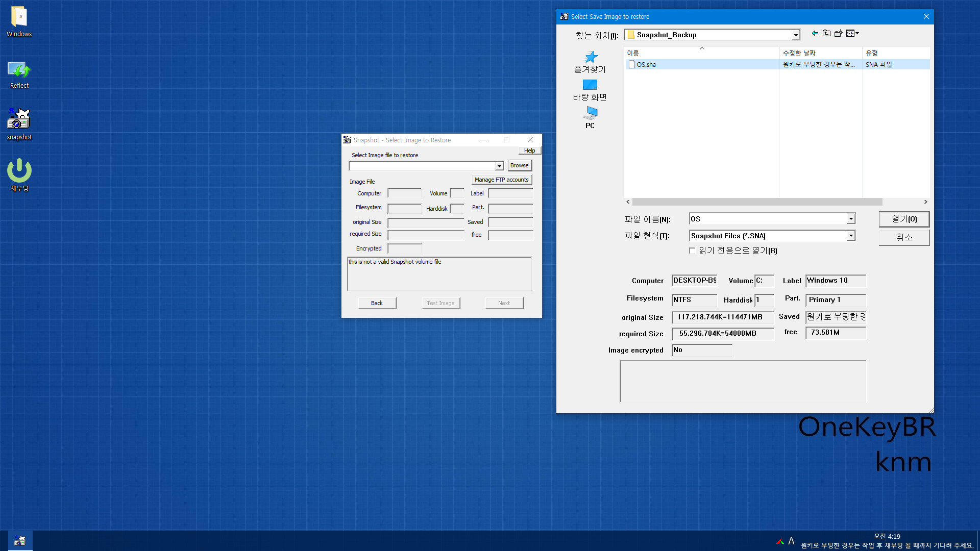Click the Image encrypted No field
Viewport: 980px width, 551px height.
[702, 350]
